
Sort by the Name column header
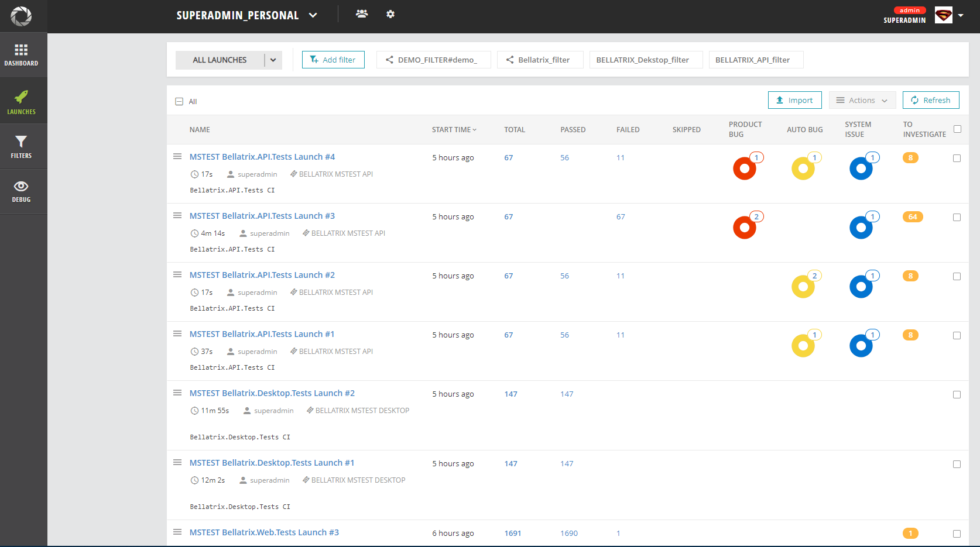200,129
